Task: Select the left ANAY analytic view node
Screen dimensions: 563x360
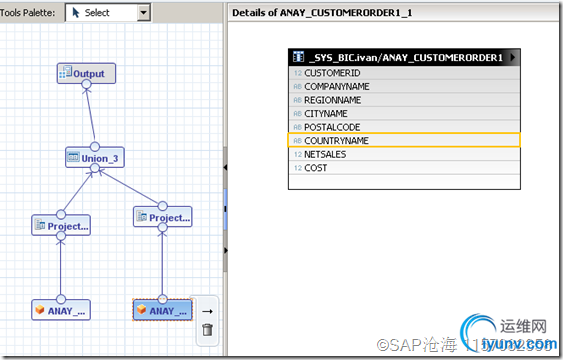Action: 61,310
